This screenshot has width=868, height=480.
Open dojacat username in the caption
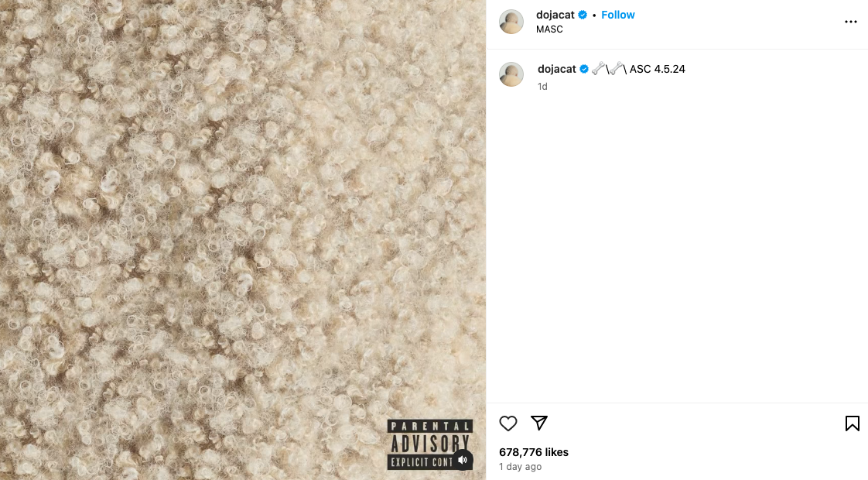pyautogui.click(x=557, y=69)
